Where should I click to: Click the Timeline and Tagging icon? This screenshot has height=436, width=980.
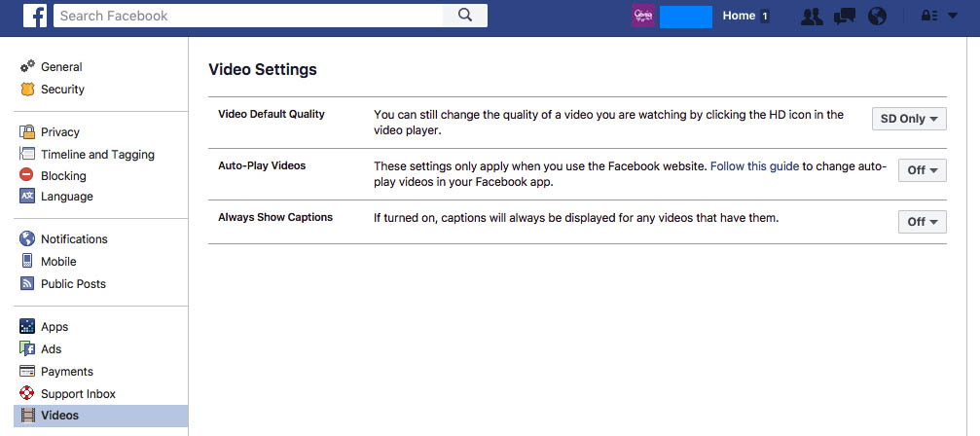pyautogui.click(x=27, y=154)
